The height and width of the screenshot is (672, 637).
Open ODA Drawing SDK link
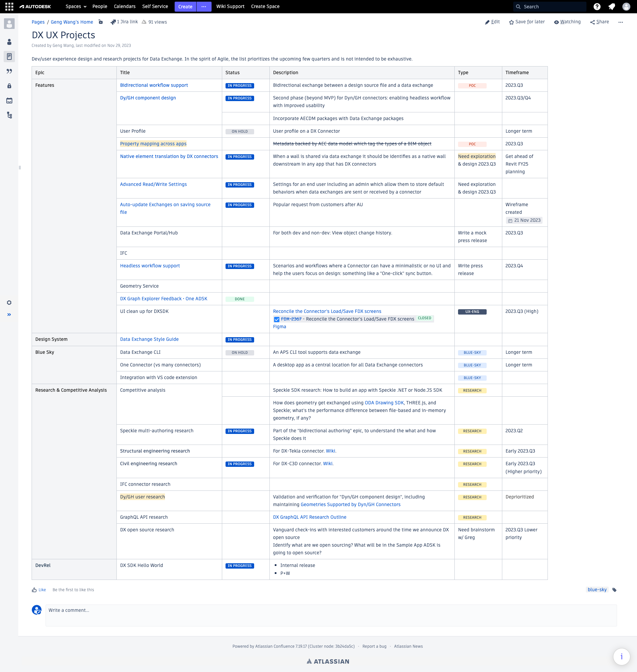click(384, 403)
